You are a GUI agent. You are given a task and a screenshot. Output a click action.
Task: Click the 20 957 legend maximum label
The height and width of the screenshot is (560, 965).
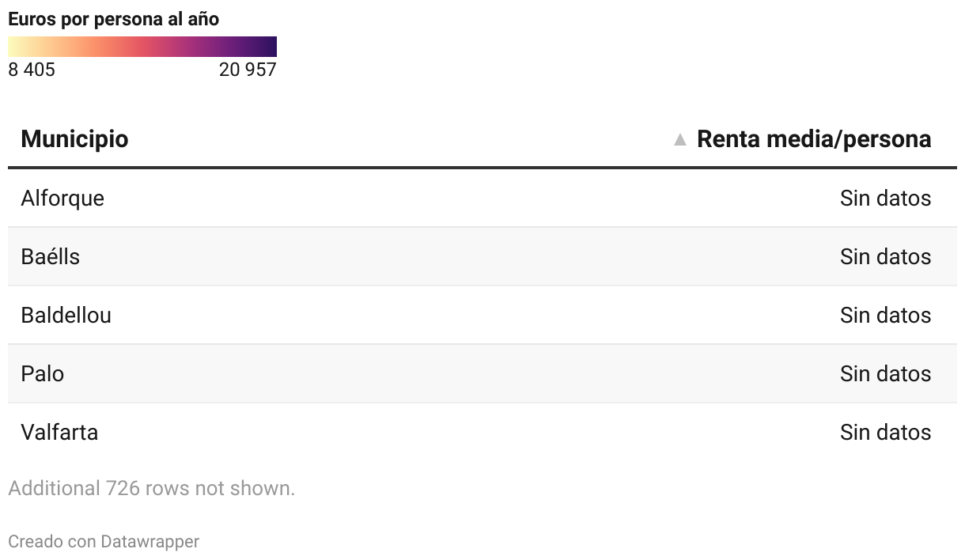[248, 70]
